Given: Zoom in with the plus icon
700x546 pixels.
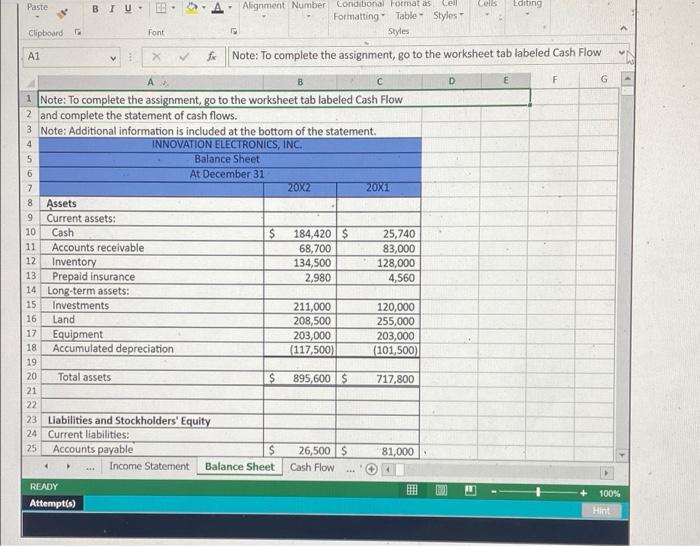Looking at the screenshot, I should click(583, 492).
